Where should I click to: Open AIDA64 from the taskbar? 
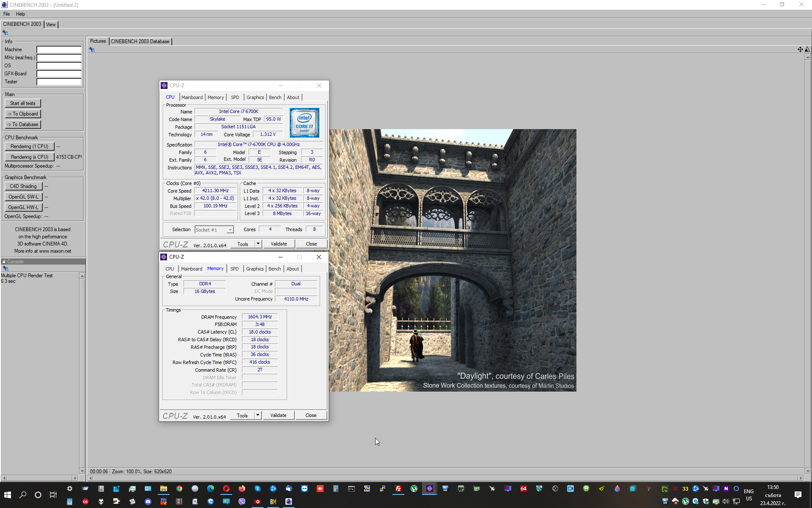click(x=524, y=489)
